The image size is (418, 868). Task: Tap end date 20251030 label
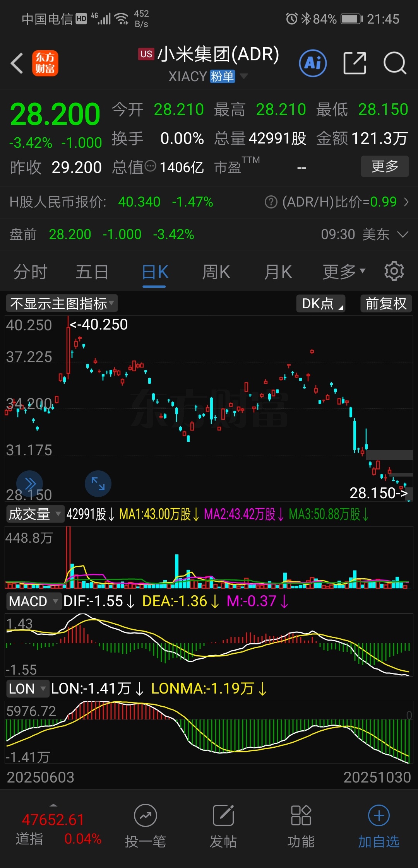(x=377, y=777)
